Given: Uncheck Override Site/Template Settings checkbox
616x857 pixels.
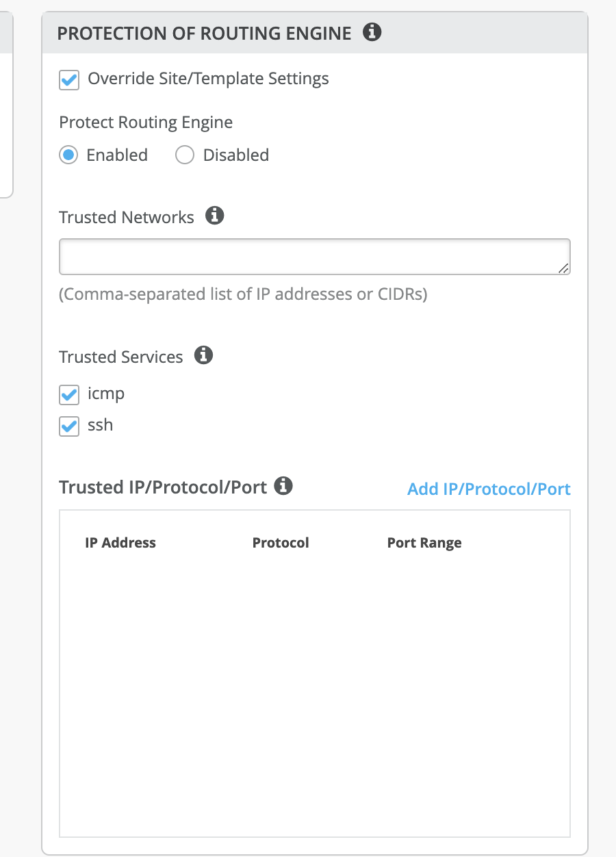Looking at the screenshot, I should coord(69,79).
